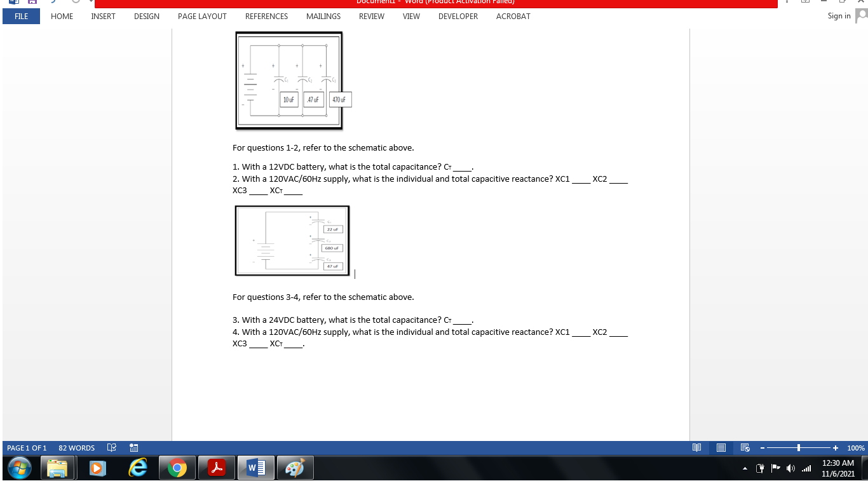The image size is (868, 488).
Task: Click the 10 uF label box
Action: (288, 100)
